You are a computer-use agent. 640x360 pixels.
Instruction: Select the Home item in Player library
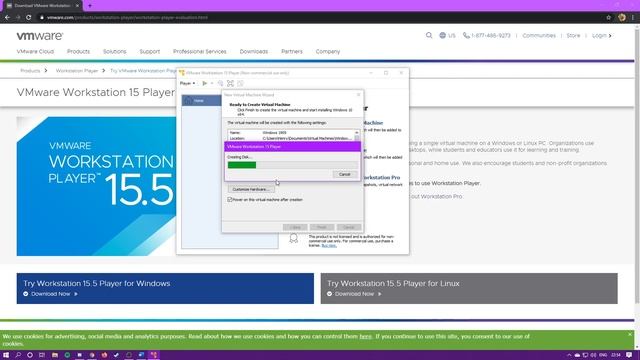tap(202, 100)
